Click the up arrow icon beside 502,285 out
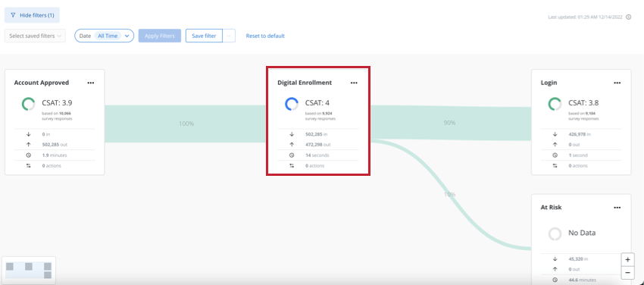This screenshot has height=285, width=644. (x=28, y=145)
